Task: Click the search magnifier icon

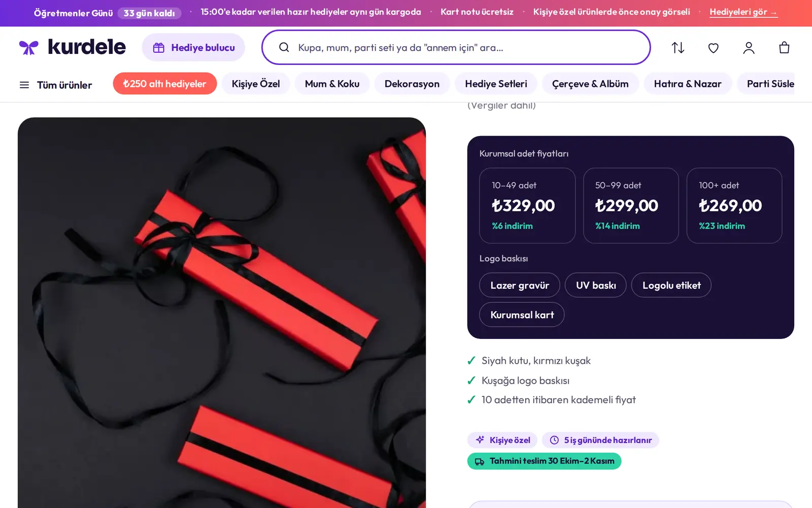Action: tap(284, 47)
